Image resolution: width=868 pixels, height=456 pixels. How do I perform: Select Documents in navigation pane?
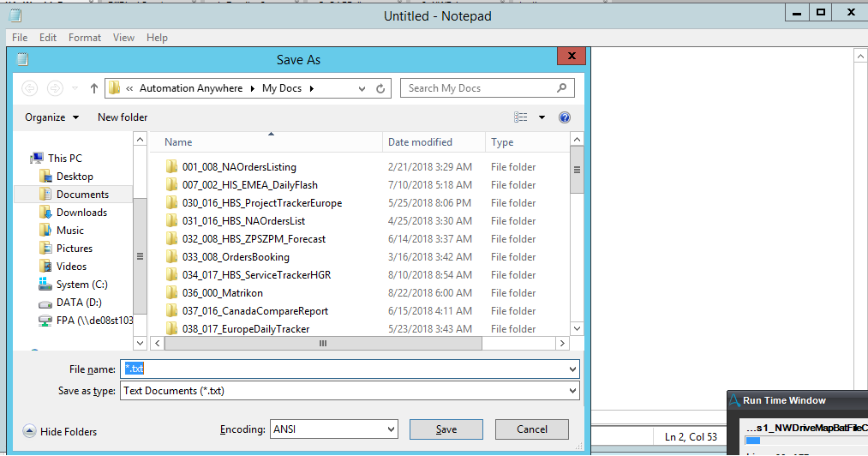75,195
